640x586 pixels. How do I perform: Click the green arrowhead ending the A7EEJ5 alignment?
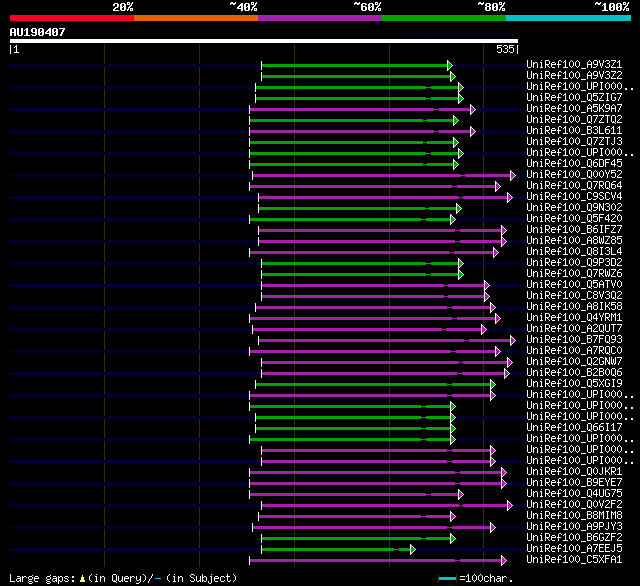click(x=413, y=549)
